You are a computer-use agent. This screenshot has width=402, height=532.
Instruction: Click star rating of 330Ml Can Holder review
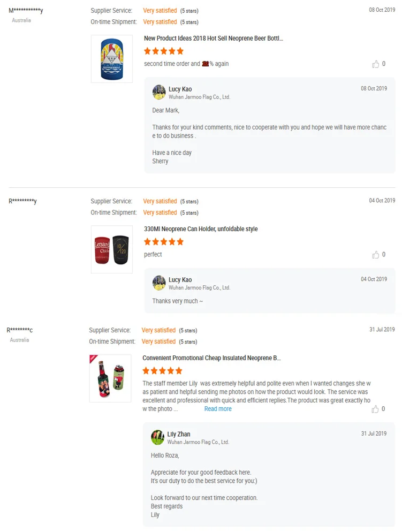(164, 242)
